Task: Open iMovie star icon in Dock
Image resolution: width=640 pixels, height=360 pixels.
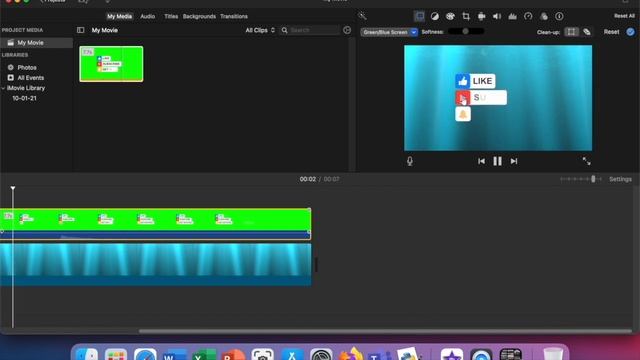Action: click(452, 354)
